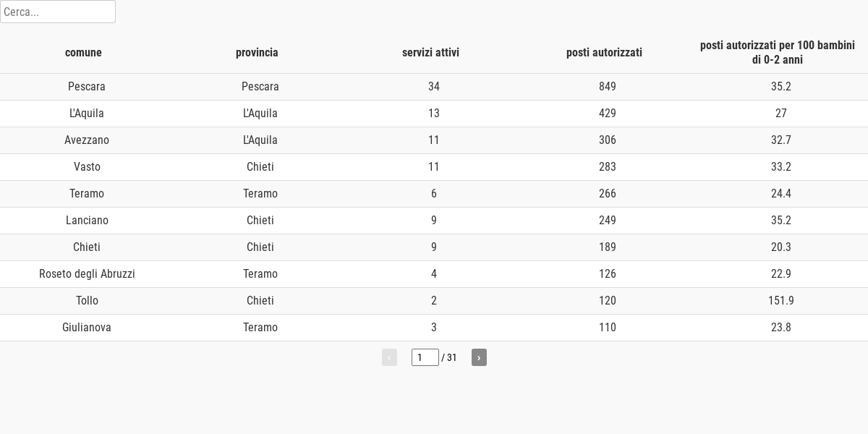Sort by servizi attivi column header
Viewport: 868px width, 434px height.
pyautogui.click(x=430, y=52)
